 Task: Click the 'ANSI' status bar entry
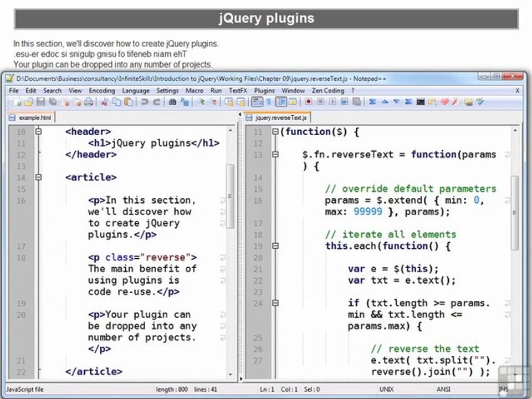point(443,389)
